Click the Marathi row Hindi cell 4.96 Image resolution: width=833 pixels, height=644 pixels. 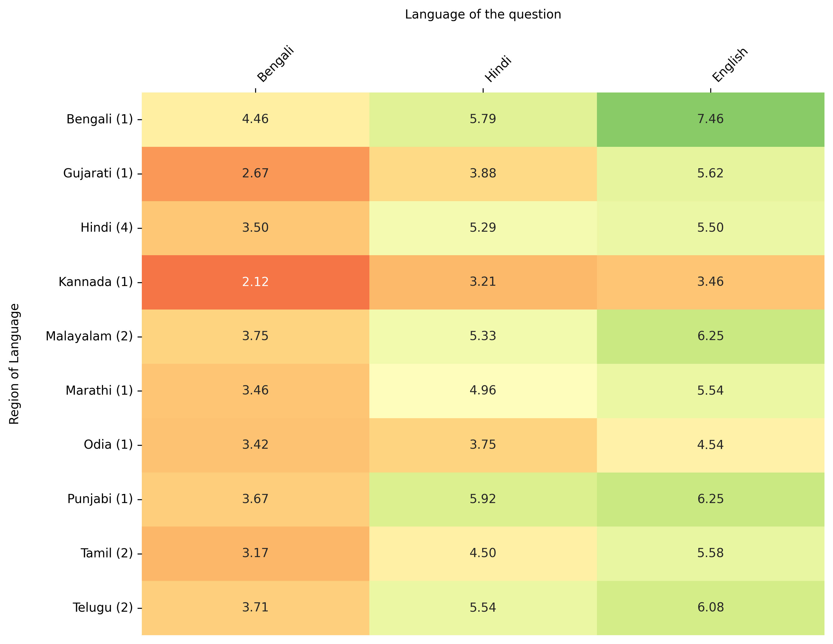482,391
